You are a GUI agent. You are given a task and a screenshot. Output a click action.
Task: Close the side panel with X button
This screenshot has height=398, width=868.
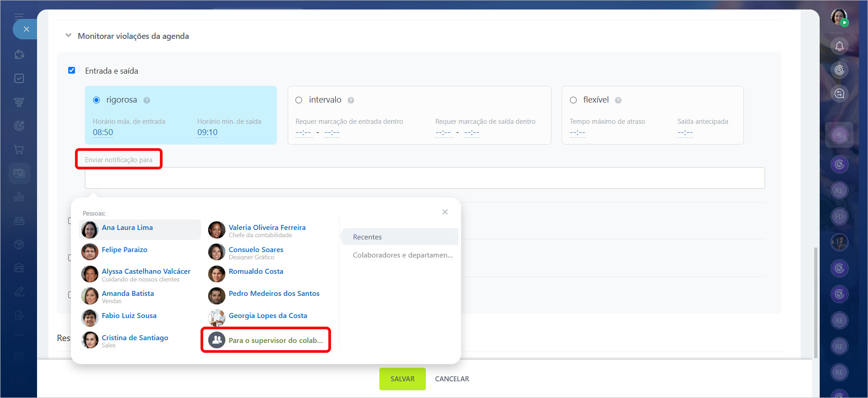coord(26,29)
